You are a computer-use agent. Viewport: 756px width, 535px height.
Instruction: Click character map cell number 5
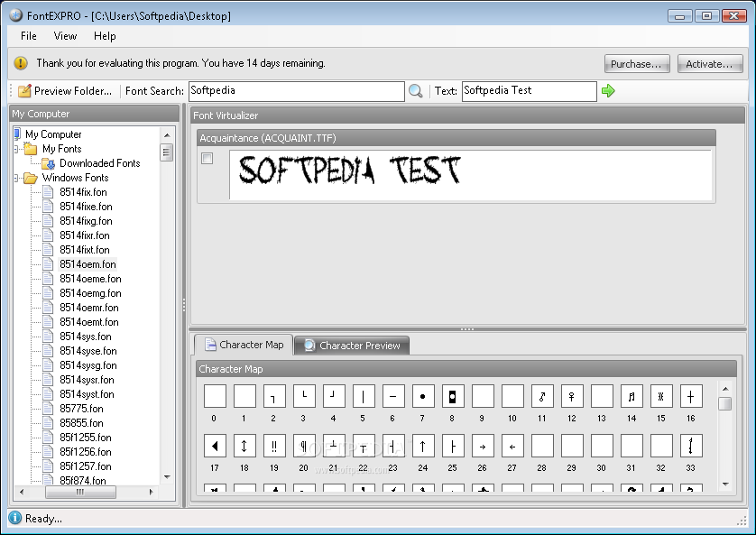click(364, 397)
